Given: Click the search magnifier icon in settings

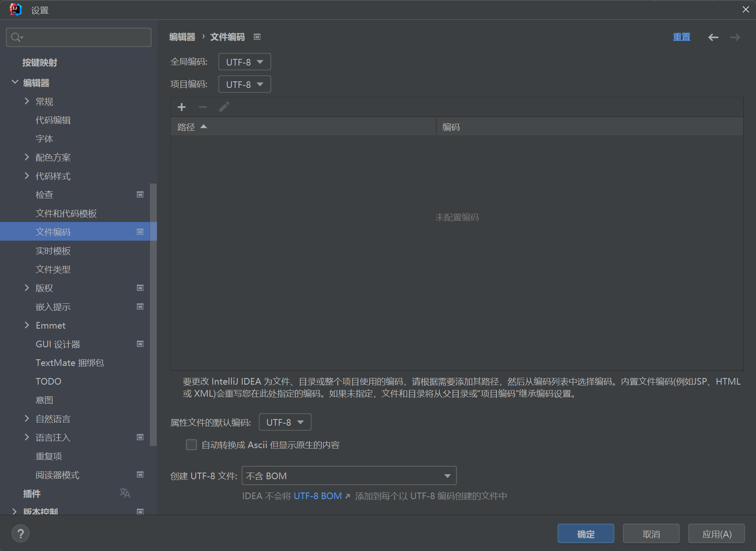Looking at the screenshot, I should tap(16, 37).
